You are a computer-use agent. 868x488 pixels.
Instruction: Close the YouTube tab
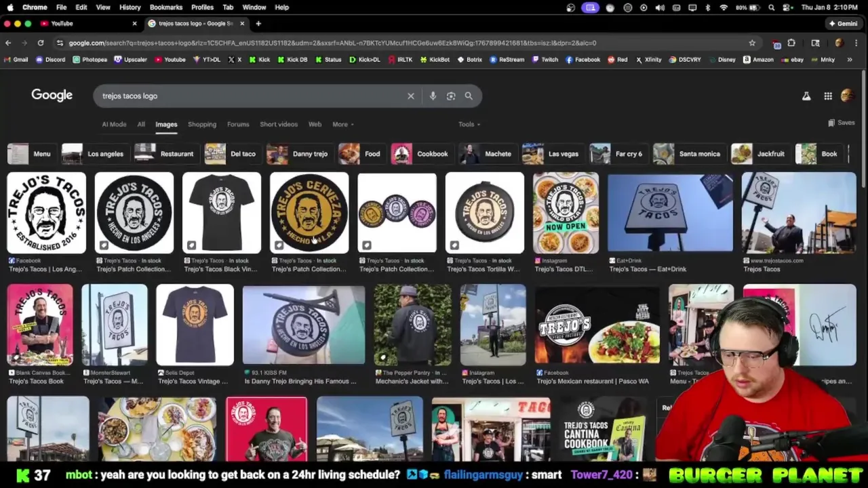tap(134, 24)
